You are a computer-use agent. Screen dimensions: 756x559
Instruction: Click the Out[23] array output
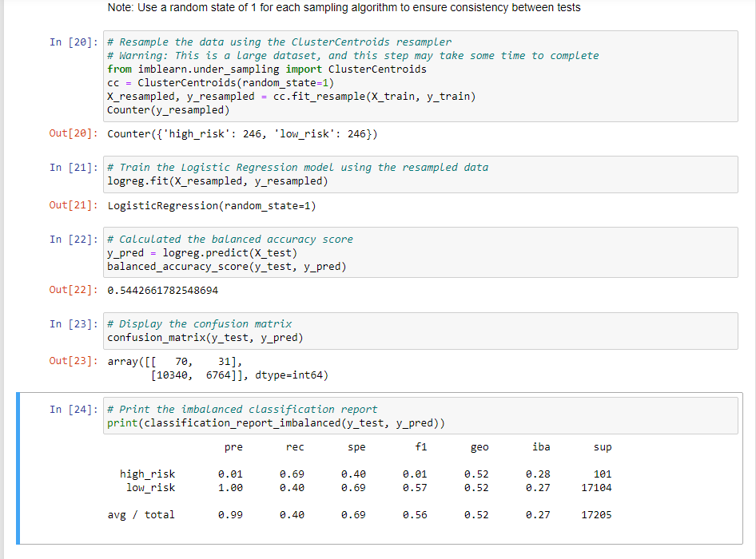point(216,367)
